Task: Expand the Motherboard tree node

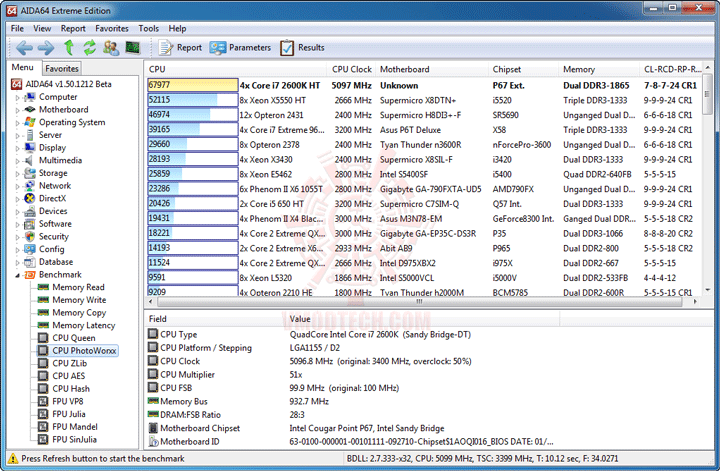Action: pyautogui.click(x=16, y=110)
